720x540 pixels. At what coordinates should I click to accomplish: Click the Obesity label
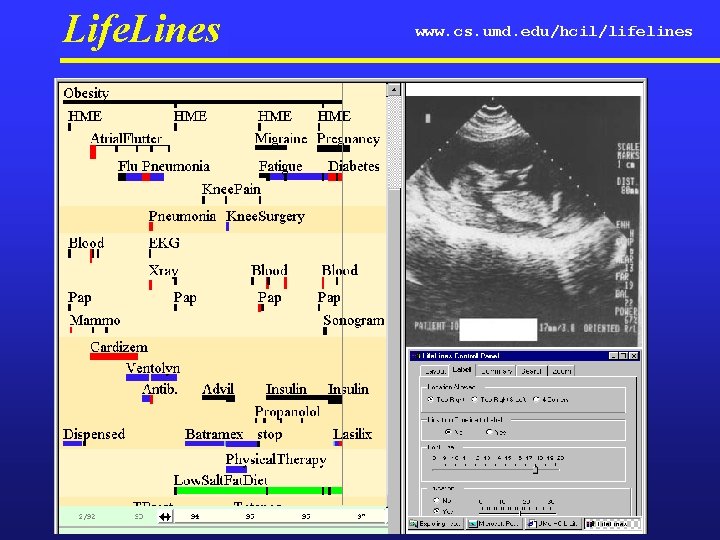pyautogui.click(x=86, y=93)
